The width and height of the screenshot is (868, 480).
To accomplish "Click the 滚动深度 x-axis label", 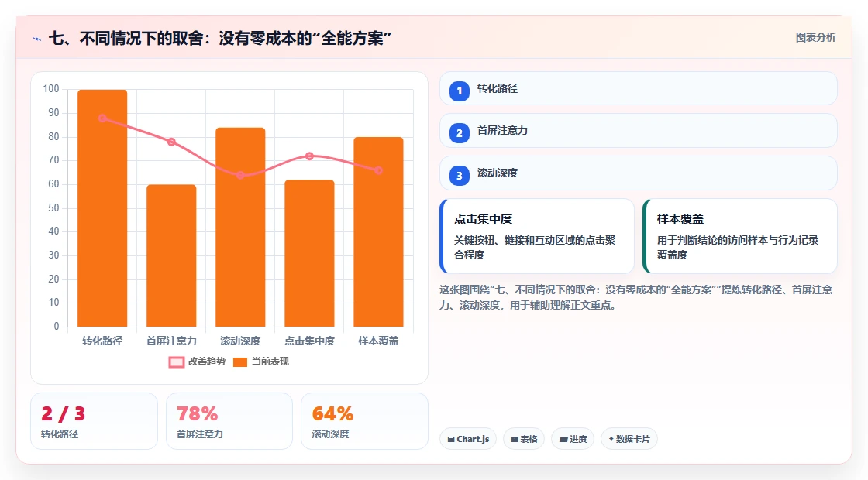I will click(240, 341).
